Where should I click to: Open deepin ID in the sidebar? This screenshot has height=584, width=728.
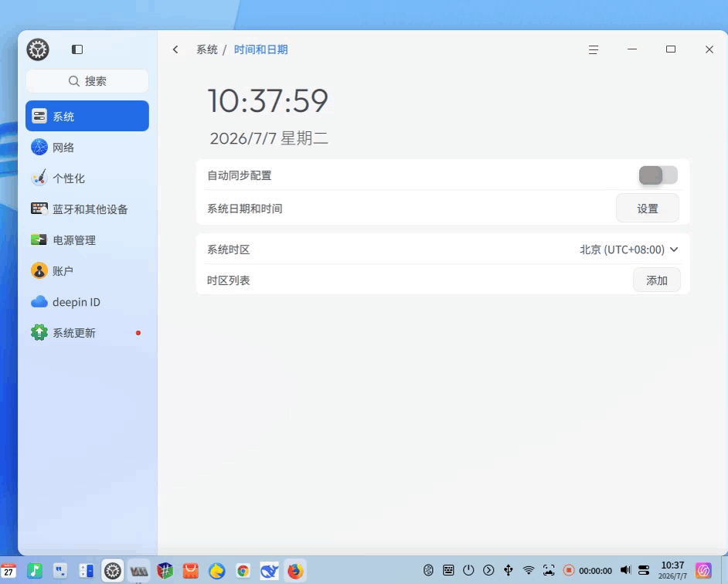(87, 302)
